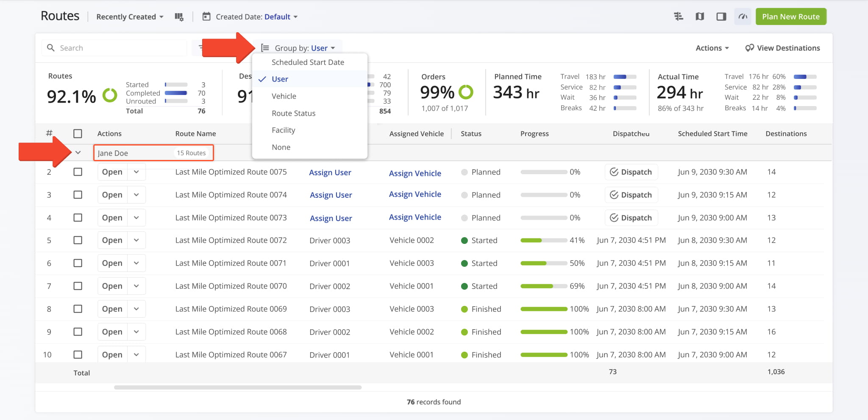Select Route Status grouping option
Image resolution: width=868 pixels, height=420 pixels.
(x=293, y=113)
